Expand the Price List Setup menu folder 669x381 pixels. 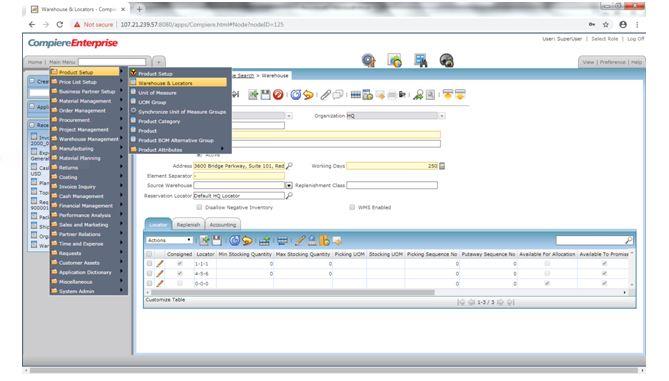tap(88, 82)
